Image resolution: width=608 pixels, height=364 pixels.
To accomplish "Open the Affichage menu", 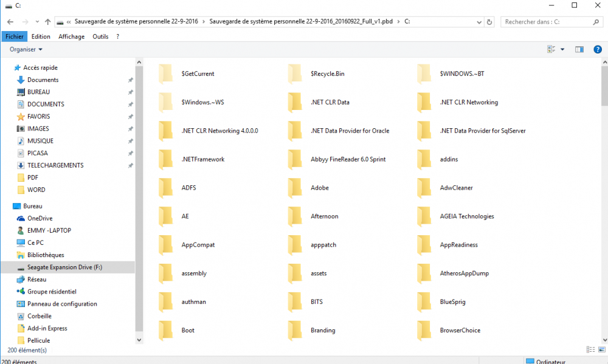I will [71, 36].
